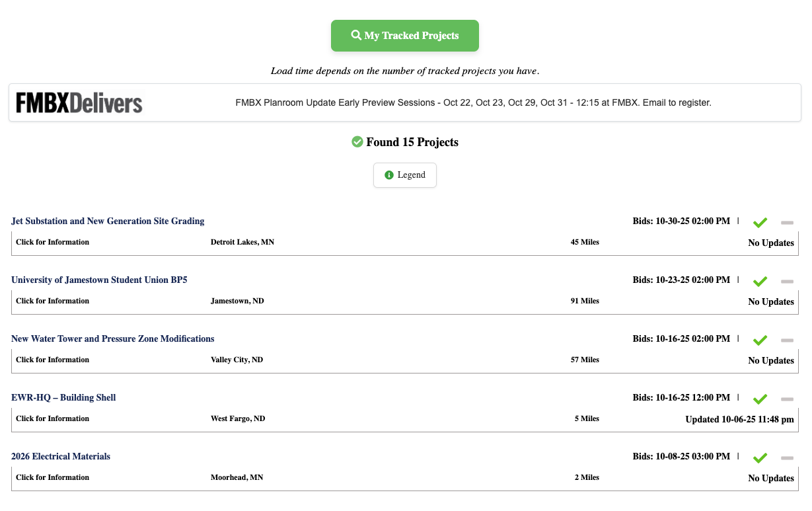Open the Legend button
The height and width of the screenshot is (511, 812).
click(x=404, y=175)
